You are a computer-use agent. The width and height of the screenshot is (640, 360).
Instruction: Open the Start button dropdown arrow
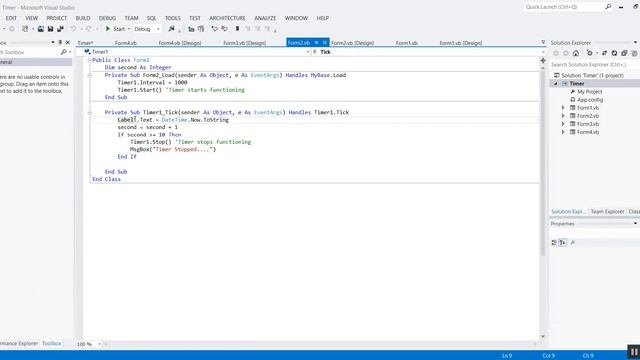pyautogui.click(x=129, y=29)
